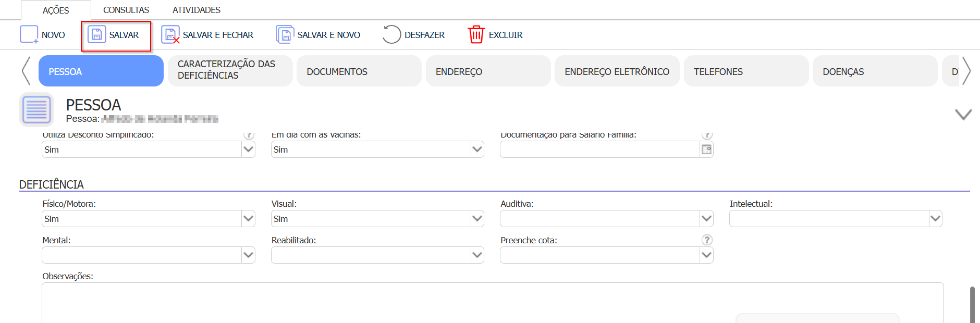Click the help icon beside Preenche cota

(x=707, y=240)
